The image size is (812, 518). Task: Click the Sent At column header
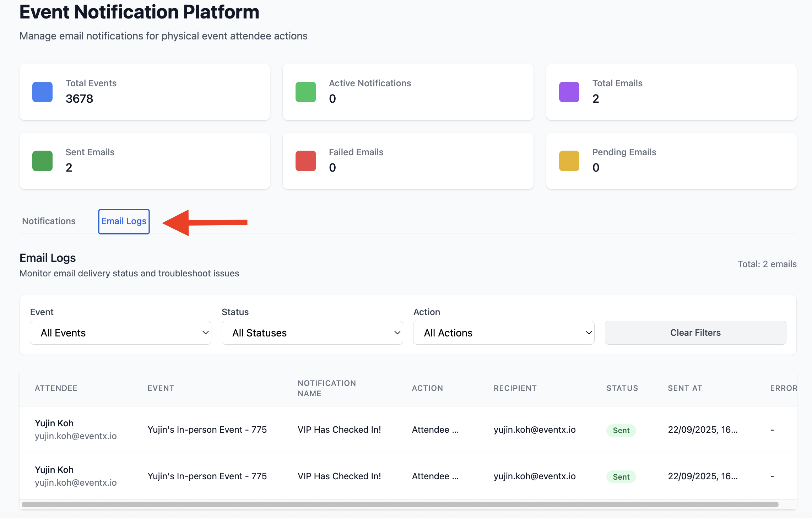[685, 388]
